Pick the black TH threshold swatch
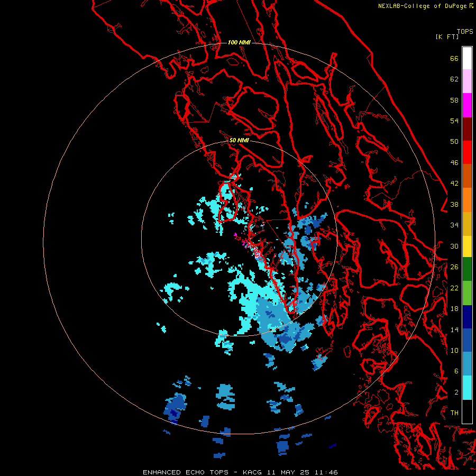476x476 pixels. coord(467,411)
